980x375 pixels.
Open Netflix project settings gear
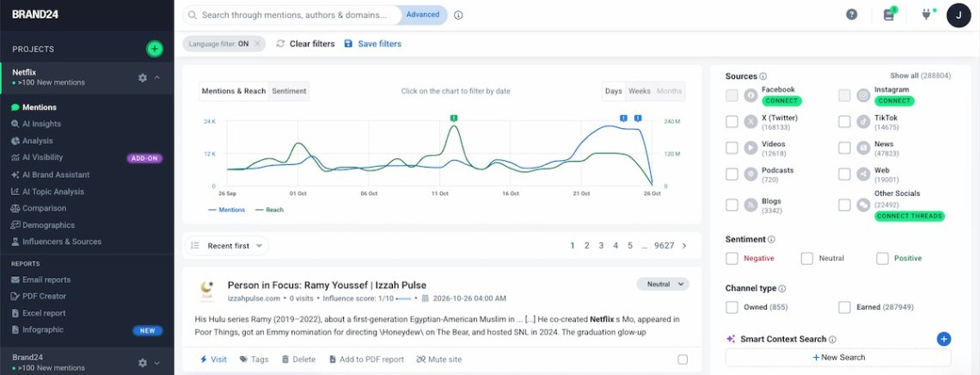point(143,77)
